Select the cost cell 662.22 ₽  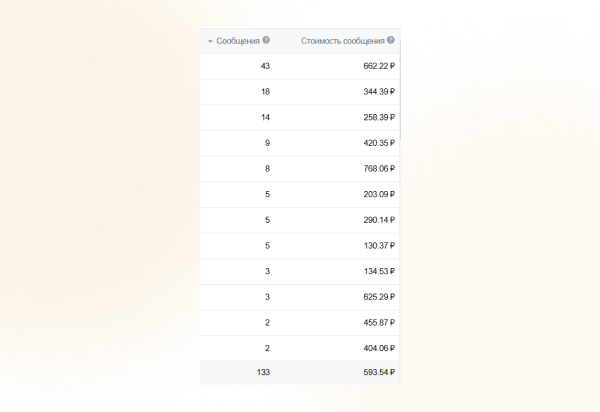[379, 66]
